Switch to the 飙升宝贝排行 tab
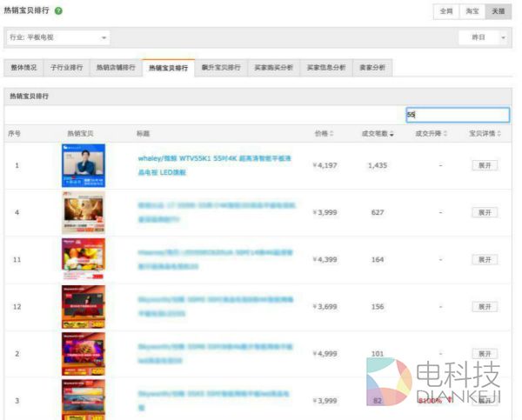 pos(221,67)
